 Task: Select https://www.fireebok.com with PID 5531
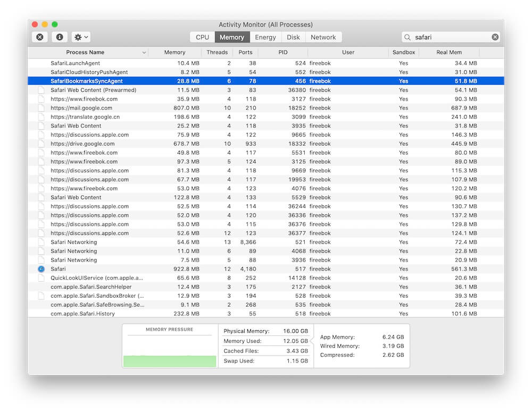(266, 153)
